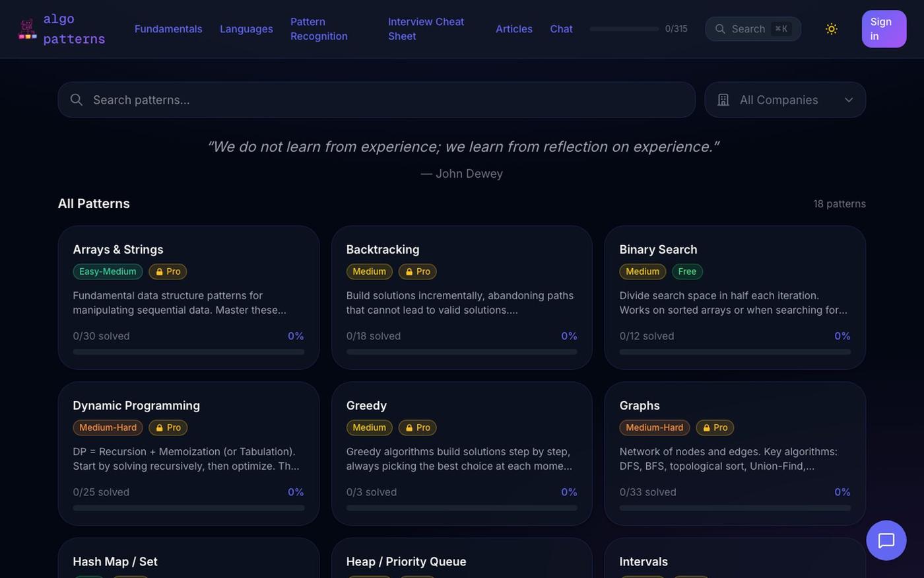Click the Medium badge on Binary Search

[x=642, y=271]
